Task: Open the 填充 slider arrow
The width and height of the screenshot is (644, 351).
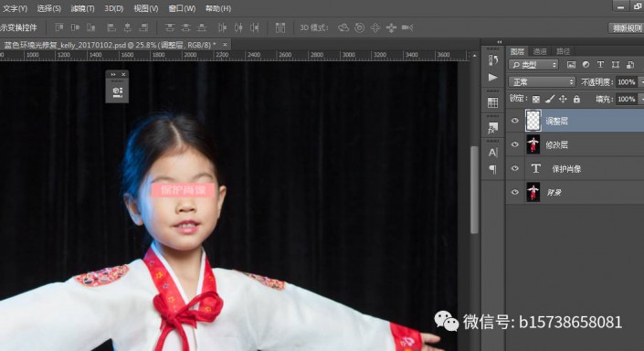Action: tap(641, 99)
